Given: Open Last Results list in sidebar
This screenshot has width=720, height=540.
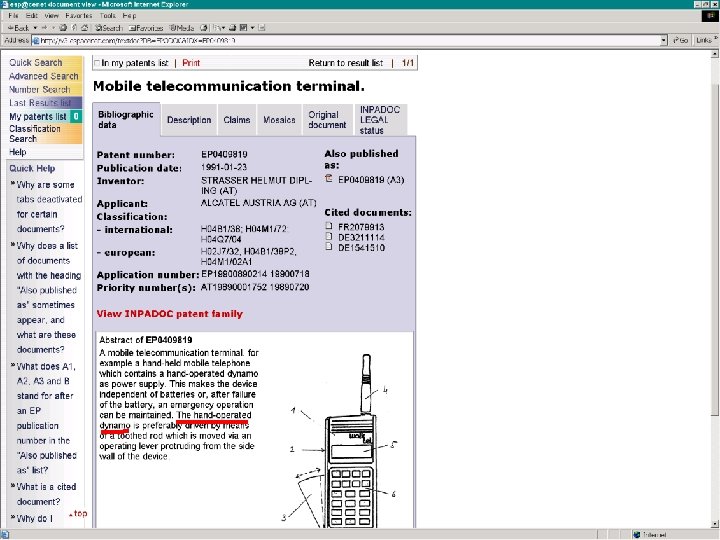Looking at the screenshot, I should tap(40, 102).
